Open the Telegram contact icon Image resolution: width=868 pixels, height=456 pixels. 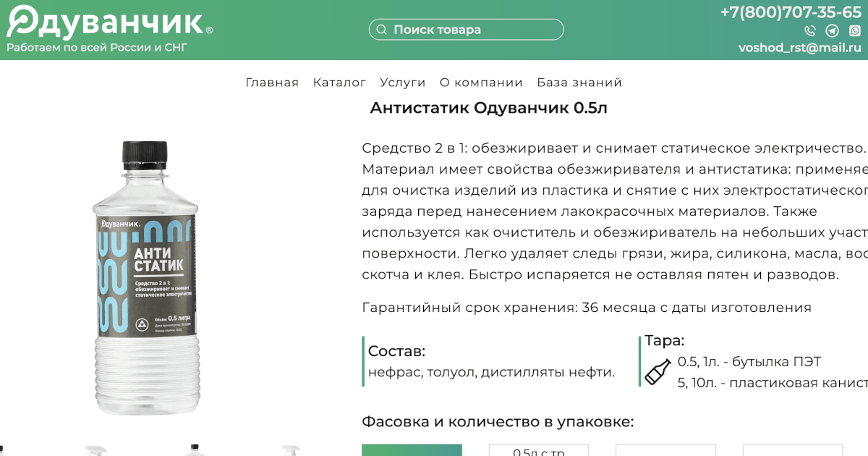click(833, 31)
